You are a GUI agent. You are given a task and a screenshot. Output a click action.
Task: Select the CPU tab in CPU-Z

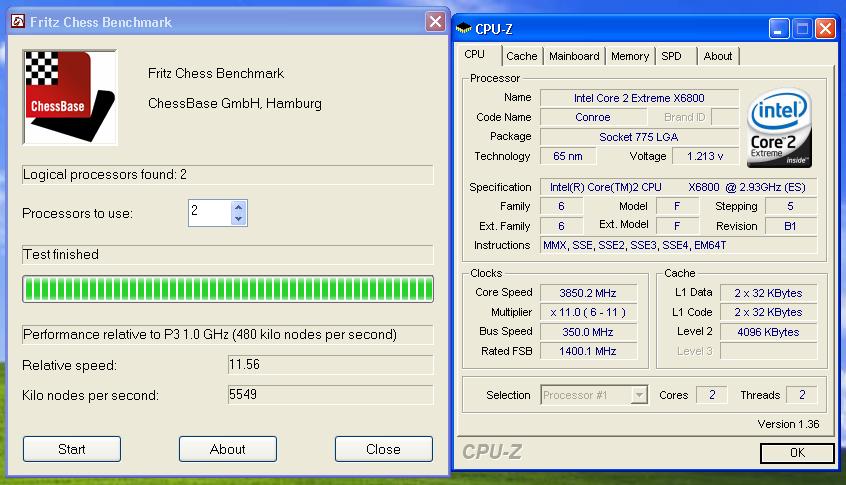coord(475,54)
